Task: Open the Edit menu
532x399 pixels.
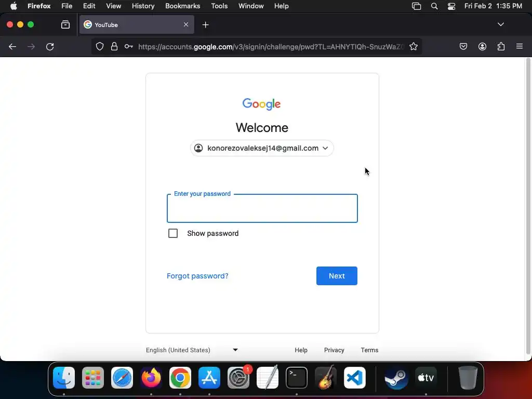Action: click(x=89, y=6)
